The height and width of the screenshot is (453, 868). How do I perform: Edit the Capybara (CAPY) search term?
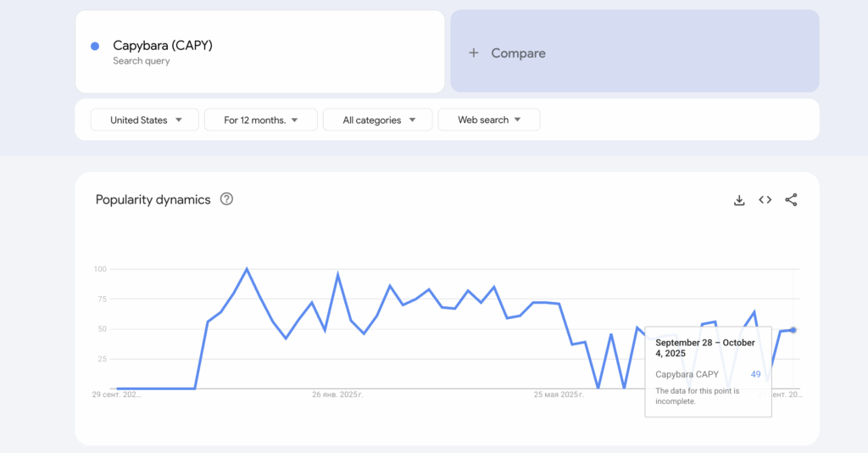[163, 46]
